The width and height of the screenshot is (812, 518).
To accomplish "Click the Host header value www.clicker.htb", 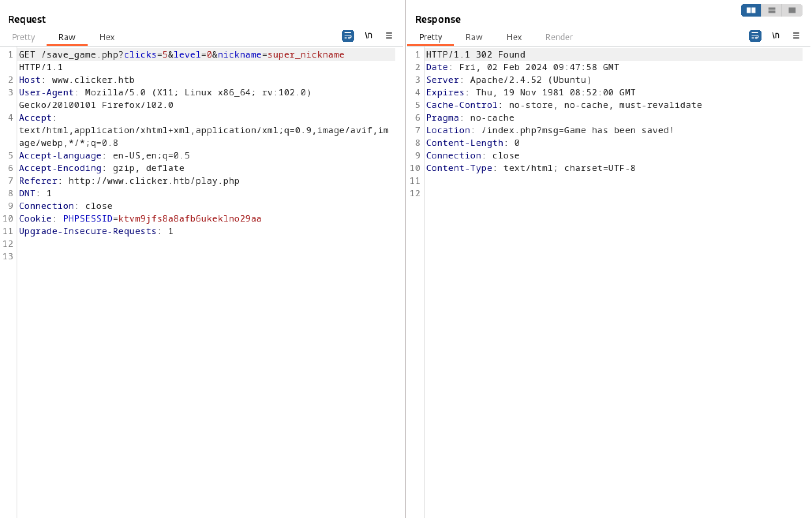I will [x=93, y=80].
